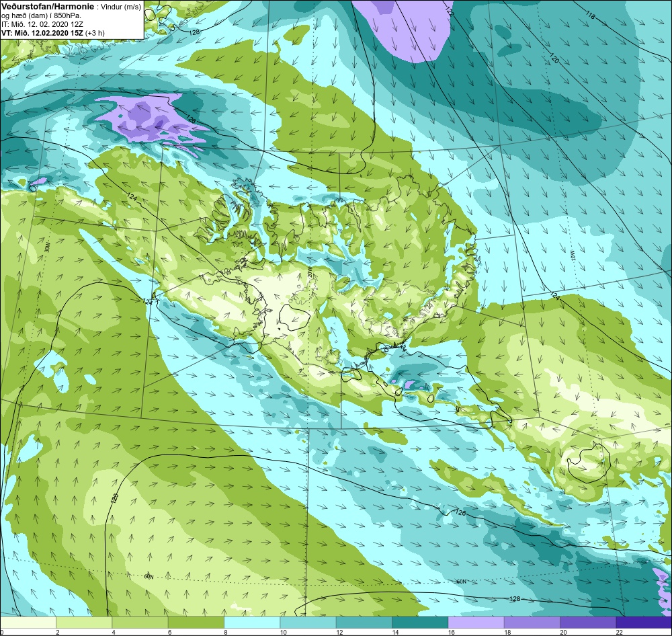Click the '120' contour label
Screen dimensions: 672x636
(554, 58)
